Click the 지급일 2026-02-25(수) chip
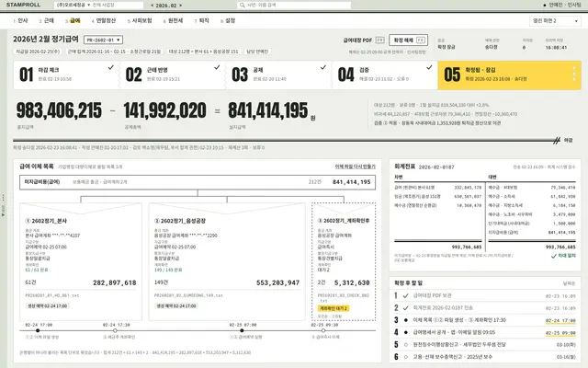The height and width of the screenshot is (368, 588). pos(37,52)
